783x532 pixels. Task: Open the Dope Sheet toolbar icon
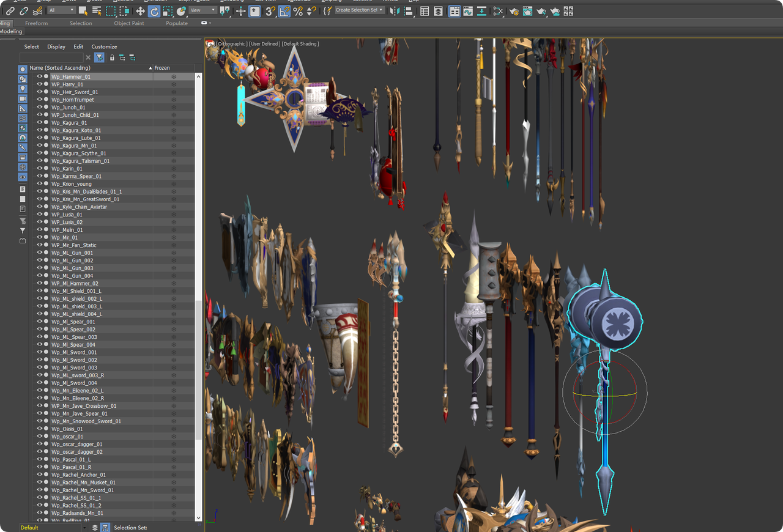(x=482, y=11)
